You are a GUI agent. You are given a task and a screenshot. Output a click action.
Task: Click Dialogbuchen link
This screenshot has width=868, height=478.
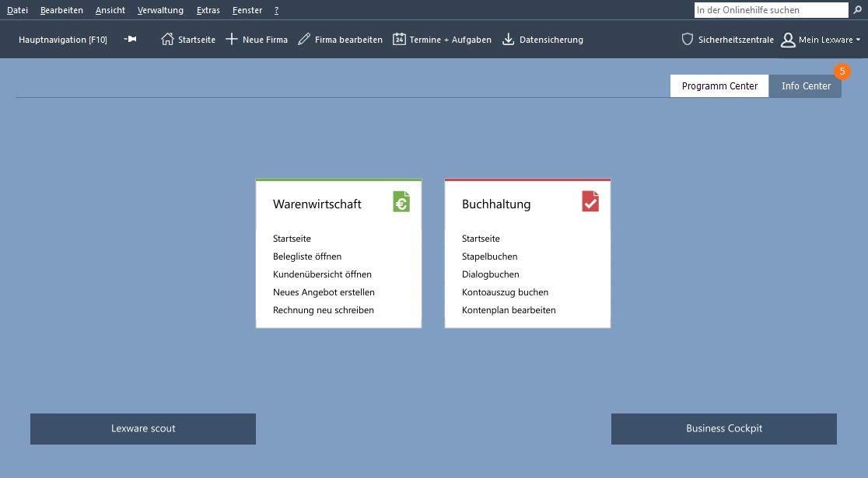click(491, 274)
